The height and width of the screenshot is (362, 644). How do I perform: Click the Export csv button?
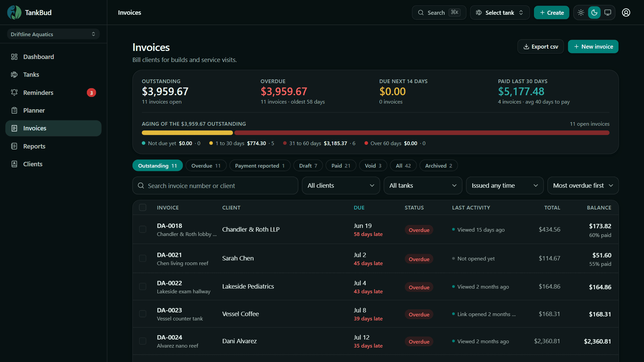click(541, 47)
